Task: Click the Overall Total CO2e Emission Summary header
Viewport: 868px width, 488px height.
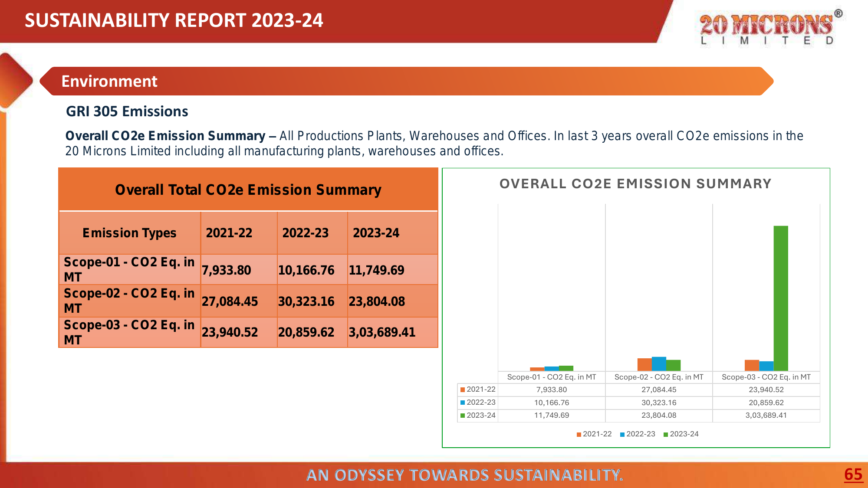Action: pos(248,190)
